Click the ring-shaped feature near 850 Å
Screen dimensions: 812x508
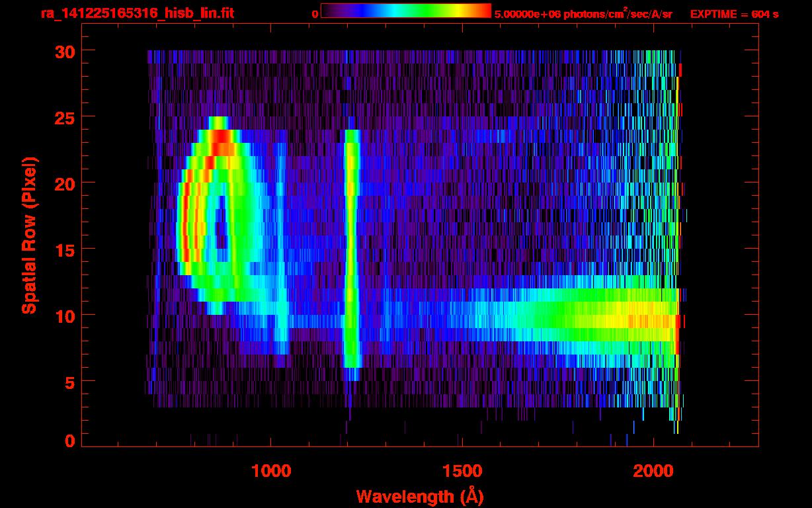coord(222,215)
